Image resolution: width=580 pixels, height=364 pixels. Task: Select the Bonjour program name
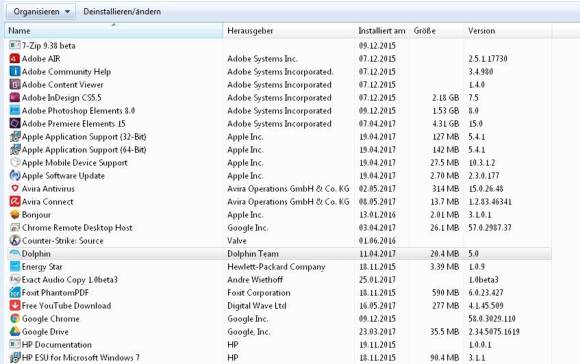click(36, 215)
